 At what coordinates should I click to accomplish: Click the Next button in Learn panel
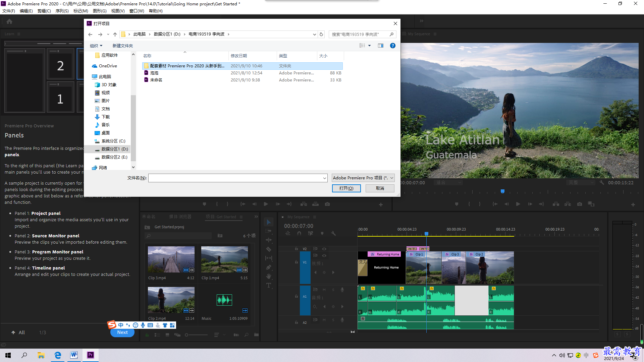click(x=122, y=333)
